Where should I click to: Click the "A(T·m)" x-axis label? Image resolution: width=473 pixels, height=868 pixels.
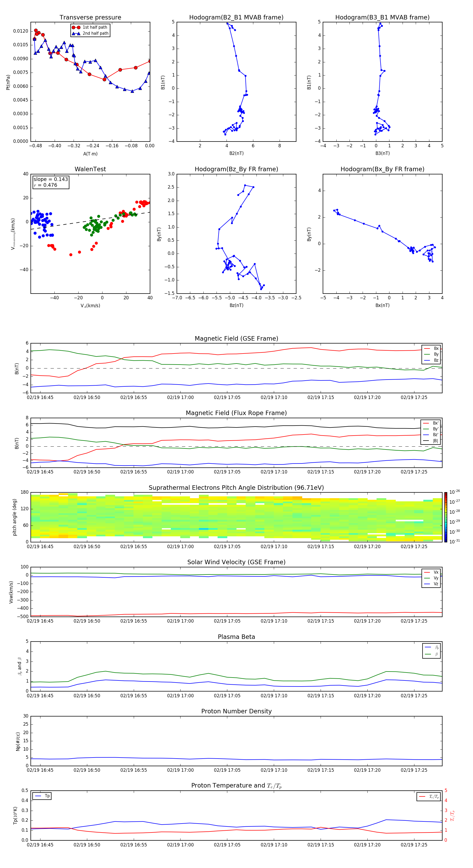(x=90, y=154)
